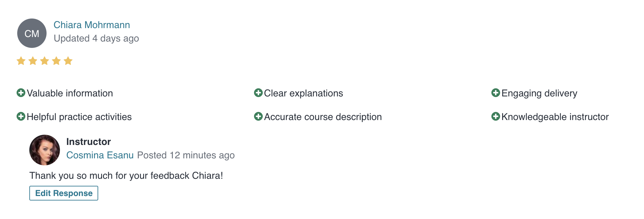Click the fifth gold rating star

click(68, 61)
